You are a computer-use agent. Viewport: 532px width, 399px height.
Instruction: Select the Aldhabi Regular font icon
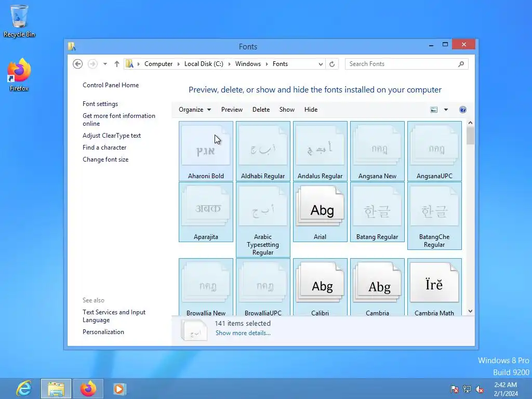(263, 151)
